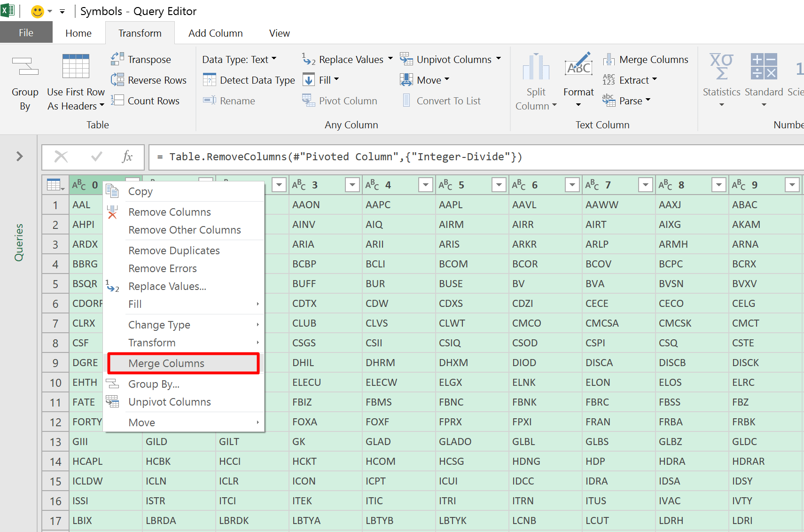
Task: Open the Replace Values dropdown arrow in ribbon
Action: (390, 59)
